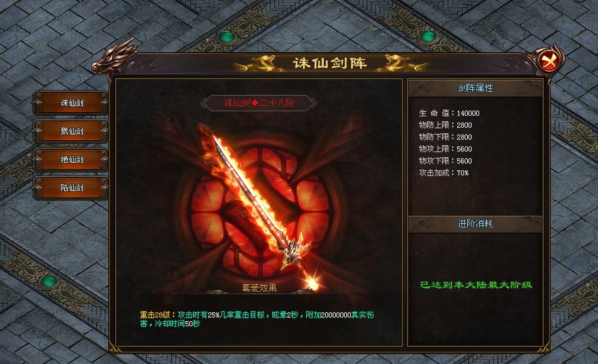Click the 攻击加成 70% stat line
This screenshot has width=598, height=364.
coord(443,173)
